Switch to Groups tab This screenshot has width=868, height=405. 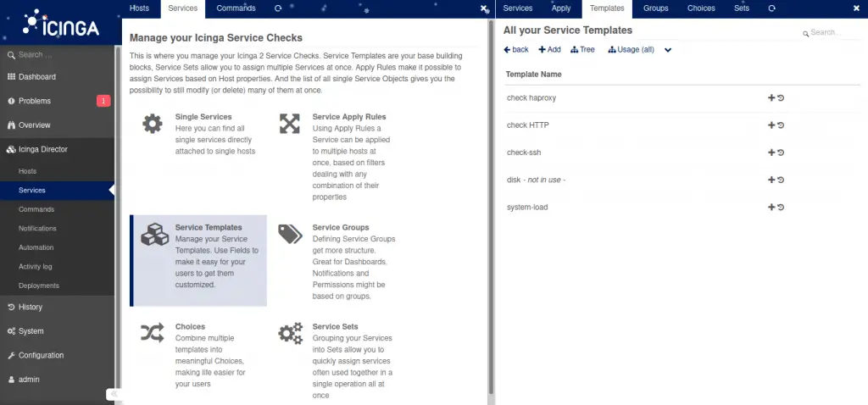(656, 8)
